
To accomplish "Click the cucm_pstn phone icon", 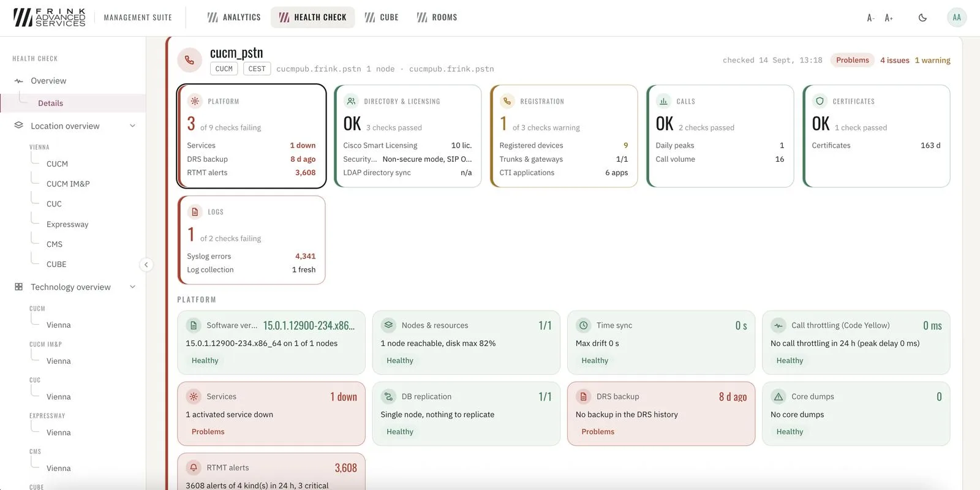I will [190, 60].
